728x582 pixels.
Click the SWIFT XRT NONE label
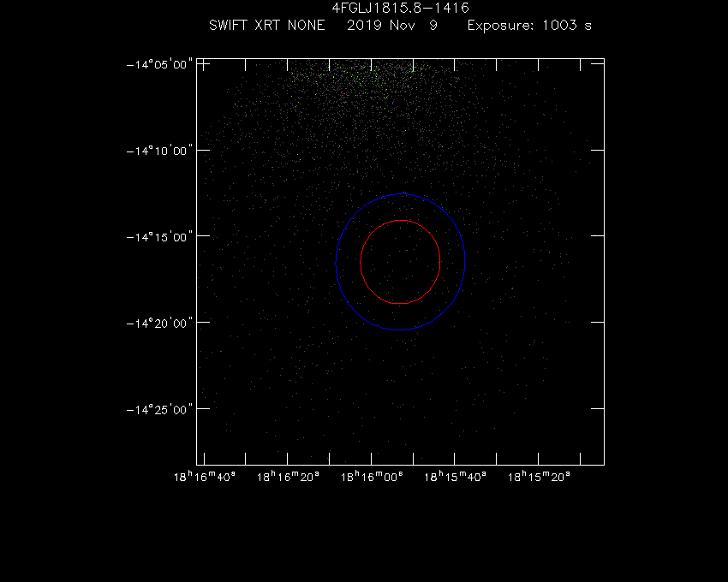coord(266,25)
